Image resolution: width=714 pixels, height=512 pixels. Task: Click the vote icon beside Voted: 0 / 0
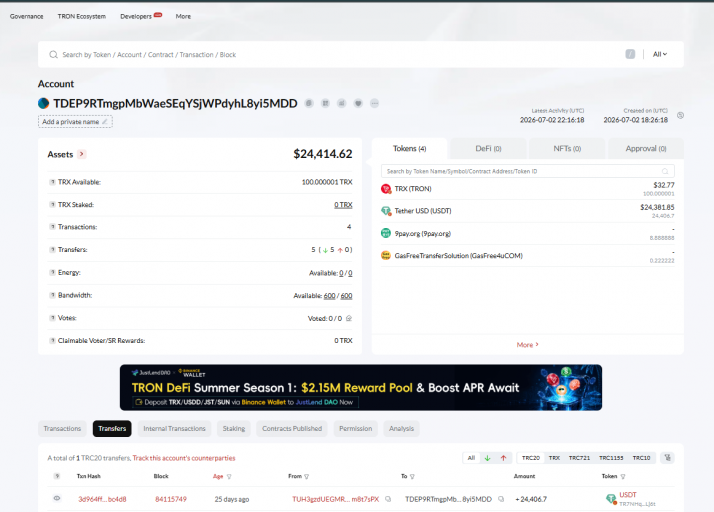349,318
